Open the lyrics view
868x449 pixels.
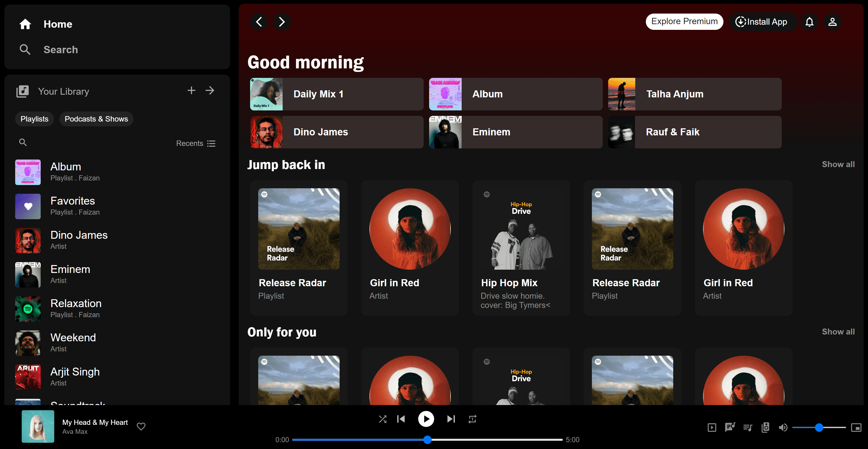730,427
